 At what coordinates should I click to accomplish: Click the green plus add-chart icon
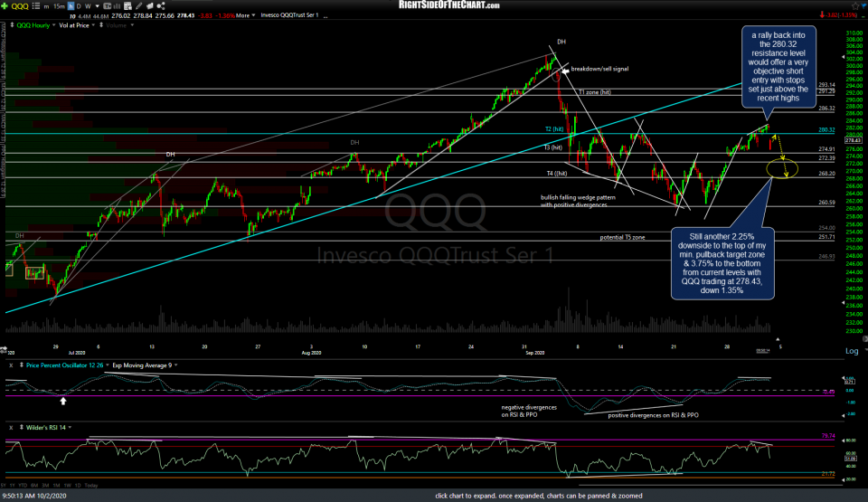pos(5,6)
